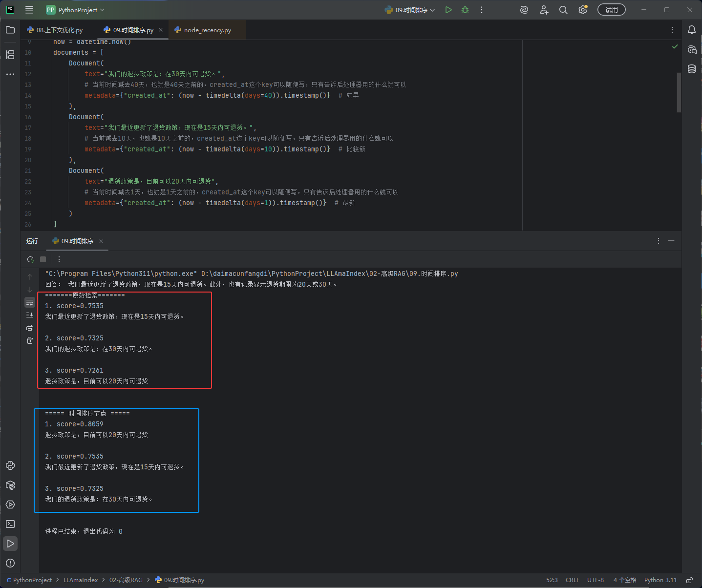This screenshot has width=702, height=588.
Task: Toggle the Run tool window
Action: [10, 544]
